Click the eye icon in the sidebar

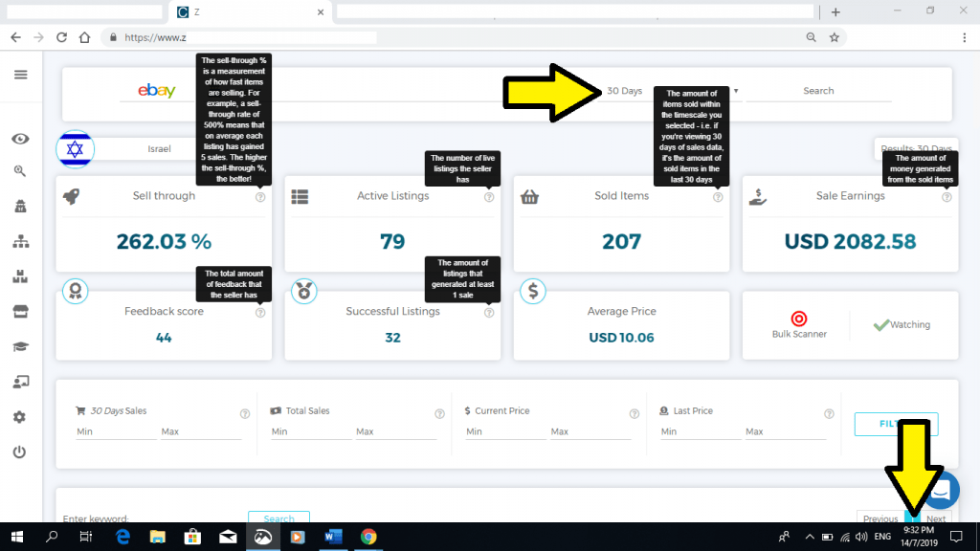[20, 139]
